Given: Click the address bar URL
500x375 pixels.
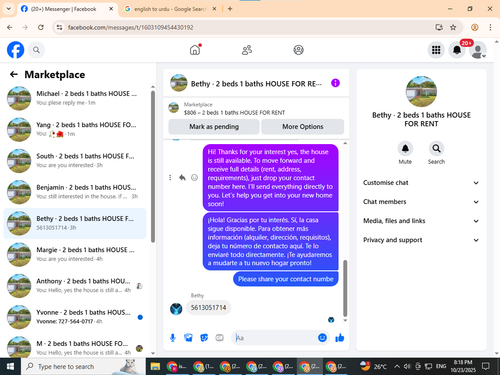Looking at the screenshot, I should 131,27.
